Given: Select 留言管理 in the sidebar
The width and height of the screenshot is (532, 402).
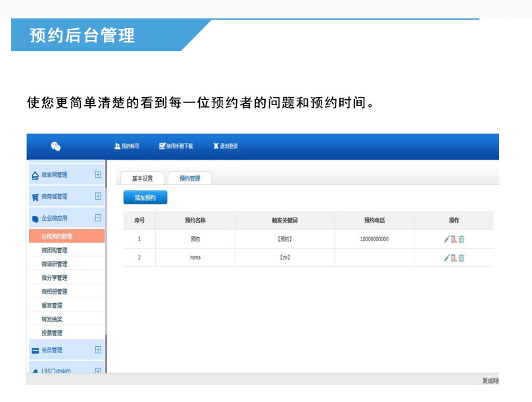Looking at the screenshot, I should [x=52, y=305].
